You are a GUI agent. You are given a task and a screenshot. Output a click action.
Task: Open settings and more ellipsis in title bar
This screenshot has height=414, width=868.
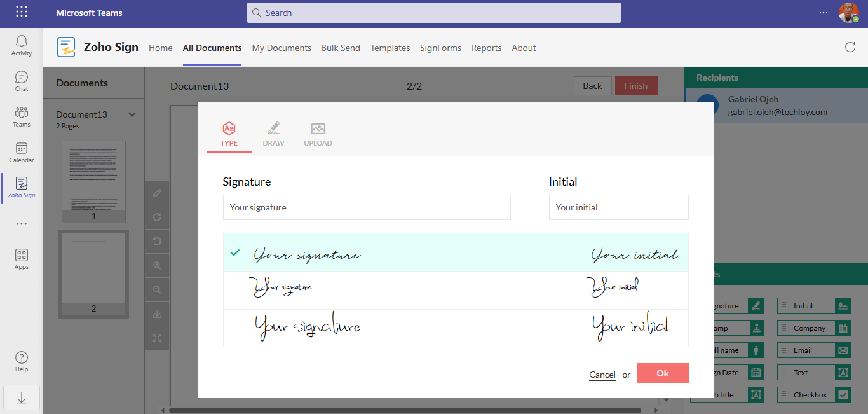(824, 12)
